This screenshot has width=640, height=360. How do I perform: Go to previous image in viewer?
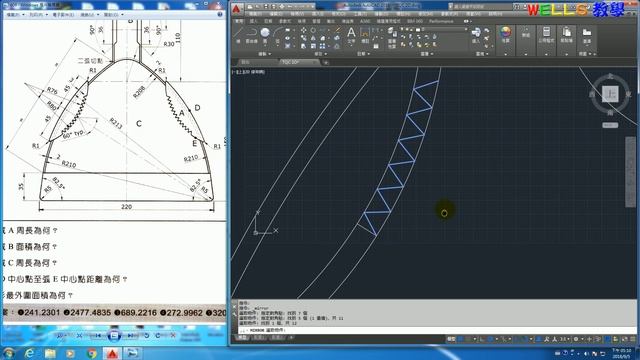coord(97,336)
